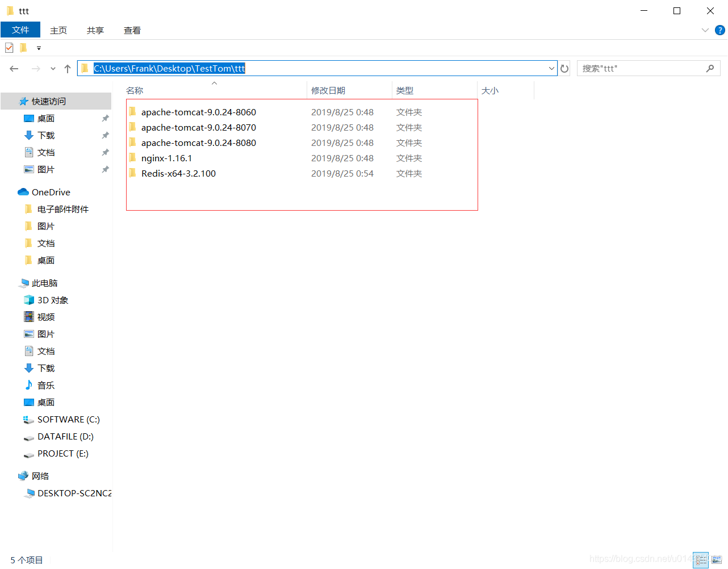The image size is (728, 569).
Task: Click pin icon beside quick access 文档
Action: (x=105, y=152)
